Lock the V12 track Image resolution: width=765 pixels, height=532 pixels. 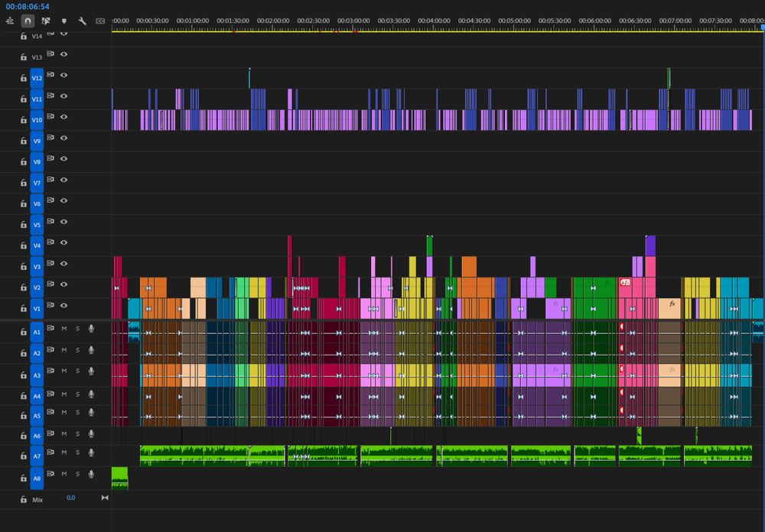tap(24, 77)
